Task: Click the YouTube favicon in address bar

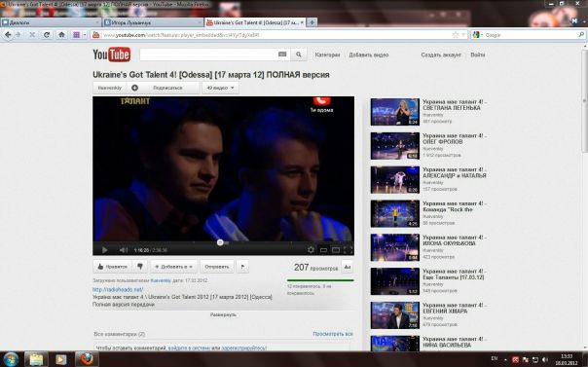Action: pyautogui.click(x=96, y=35)
